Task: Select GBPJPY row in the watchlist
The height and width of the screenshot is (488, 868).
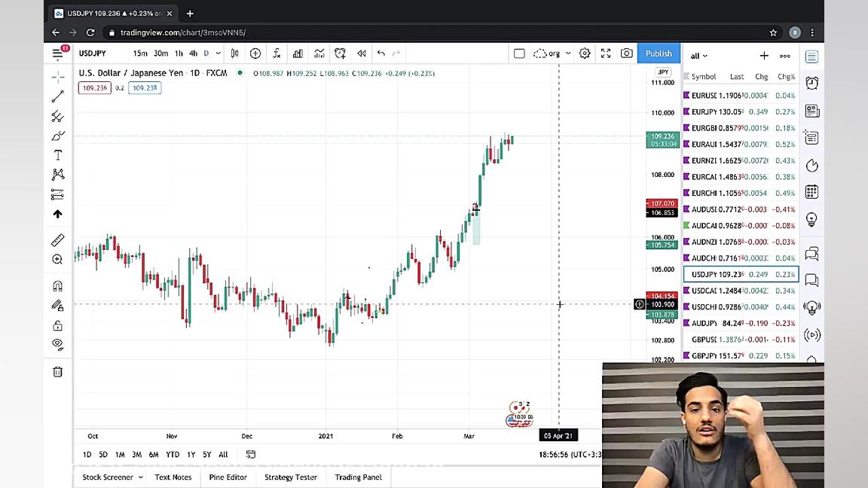Action: coord(741,355)
